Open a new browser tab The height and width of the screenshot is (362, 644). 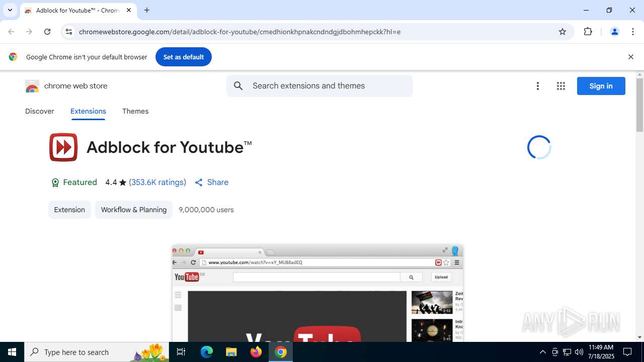pos(147,10)
